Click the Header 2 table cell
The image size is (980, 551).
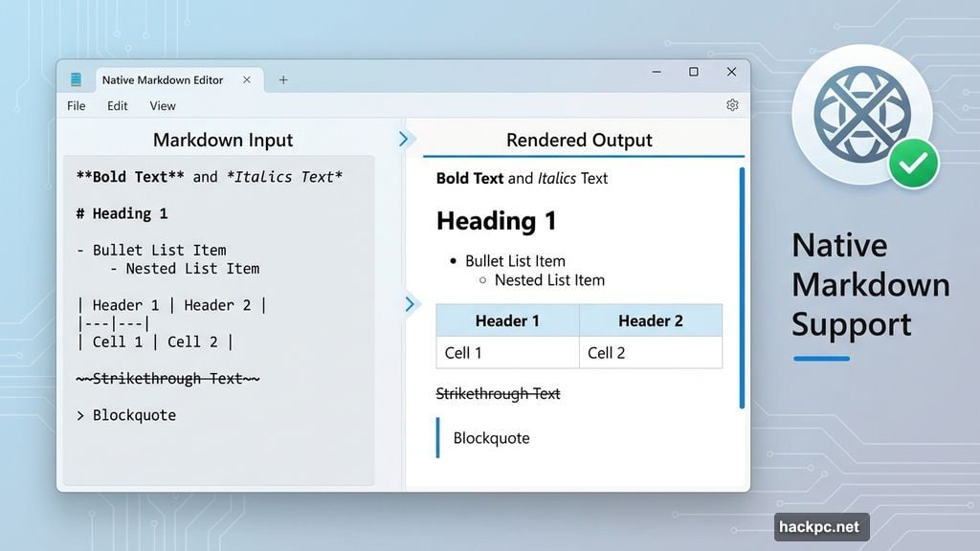coord(651,320)
